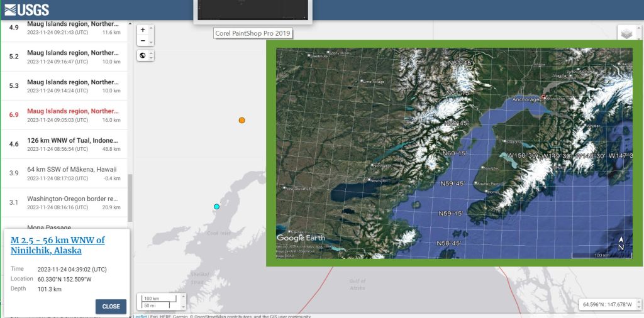Zoom in on the map with plus button

pyautogui.click(x=143, y=30)
